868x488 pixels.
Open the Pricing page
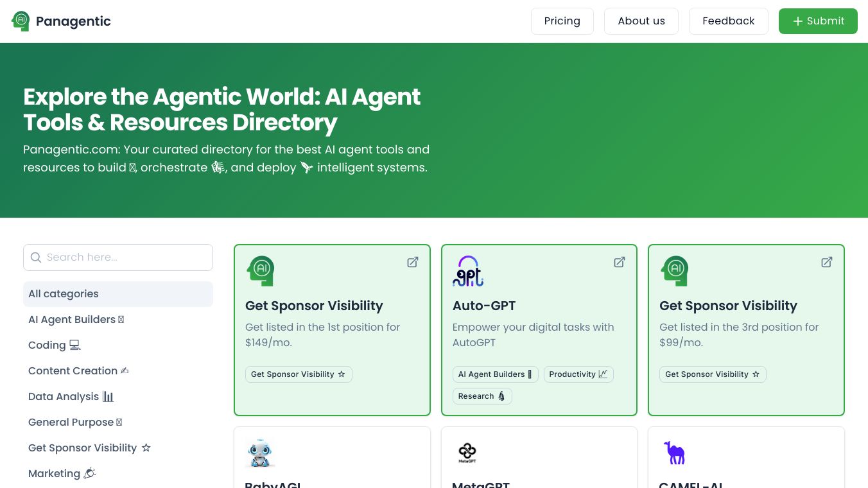(x=562, y=21)
